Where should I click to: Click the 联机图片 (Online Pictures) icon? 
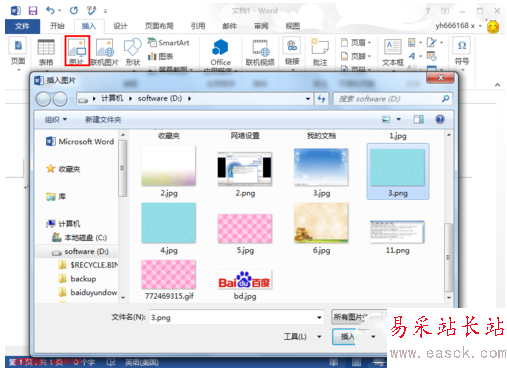(x=105, y=52)
